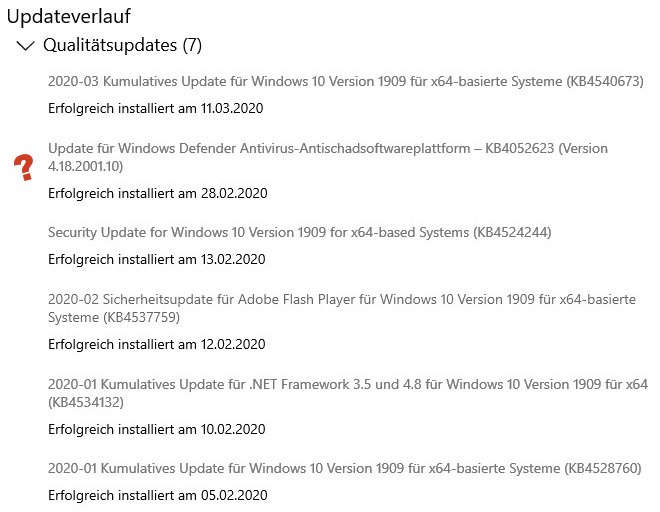
Task: Click the Qualitätsupdates (7) section heading
Action: [x=122, y=45]
